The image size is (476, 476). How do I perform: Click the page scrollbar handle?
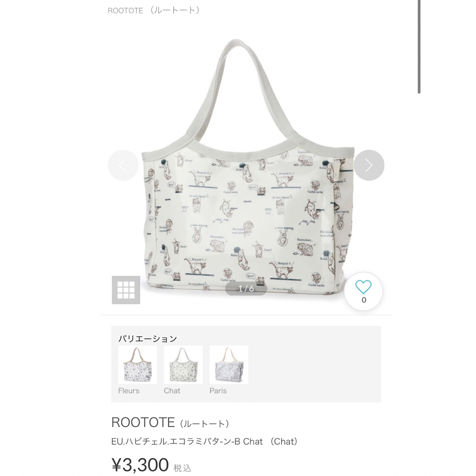click(x=419, y=47)
